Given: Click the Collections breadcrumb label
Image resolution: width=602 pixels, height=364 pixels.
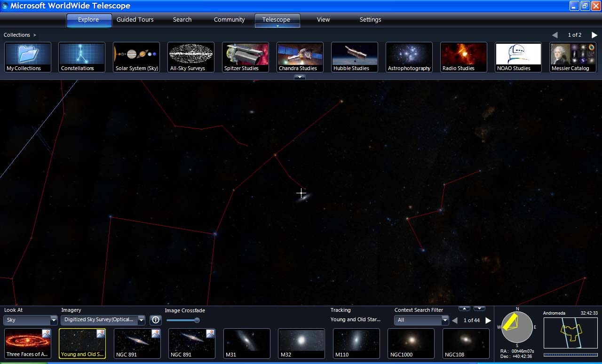Looking at the screenshot, I should pyautogui.click(x=17, y=35).
